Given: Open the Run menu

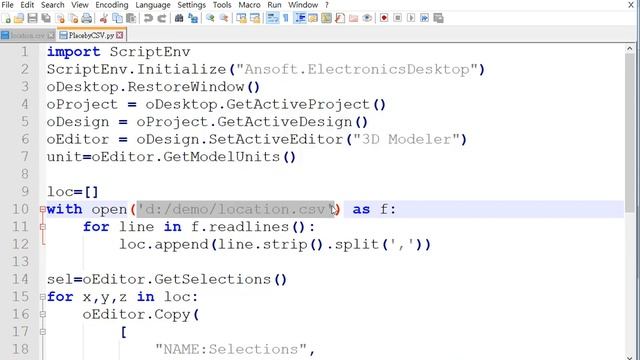Looking at the screenshot, I should pyautogui.click(x=274, y=5).
